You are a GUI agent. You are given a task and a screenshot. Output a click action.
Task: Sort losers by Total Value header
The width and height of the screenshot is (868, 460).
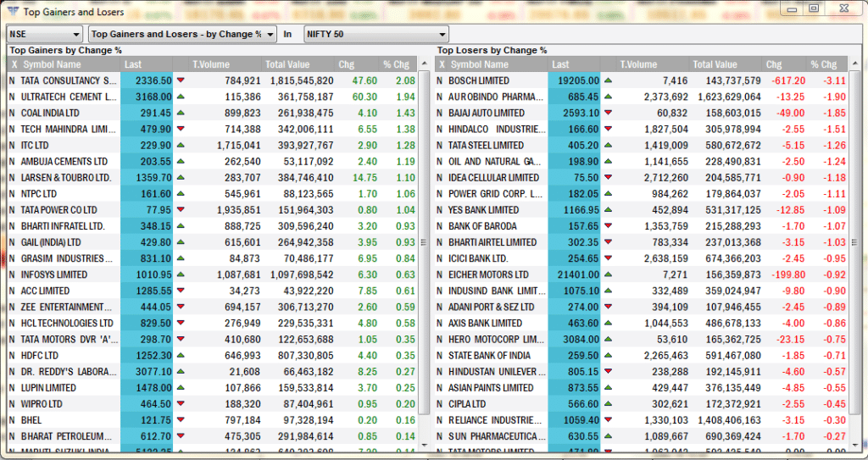[x=715, y=64]
